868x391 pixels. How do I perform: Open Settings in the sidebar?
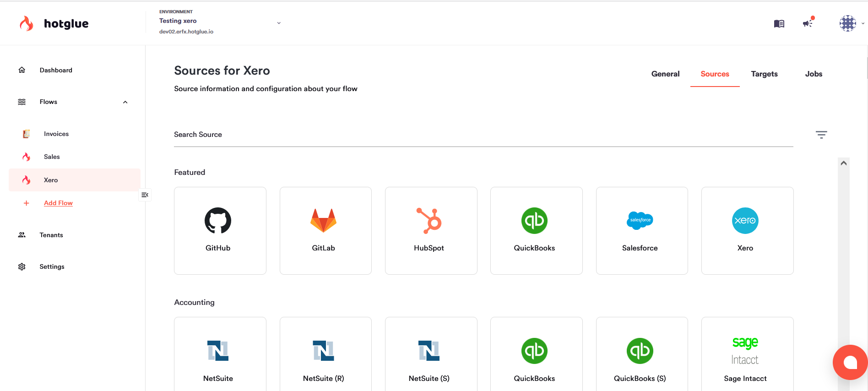coord(52,266)
